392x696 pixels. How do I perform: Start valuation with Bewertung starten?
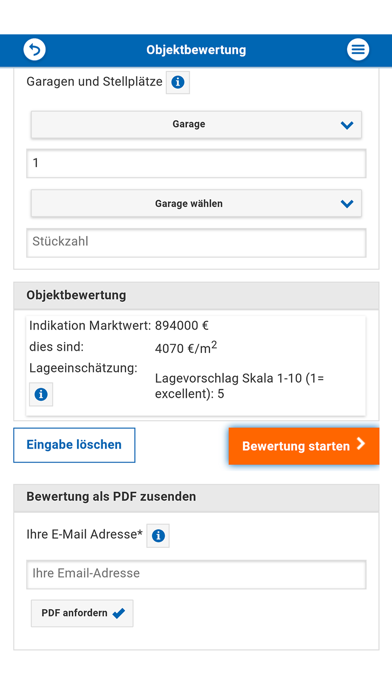tap(304, 446)
